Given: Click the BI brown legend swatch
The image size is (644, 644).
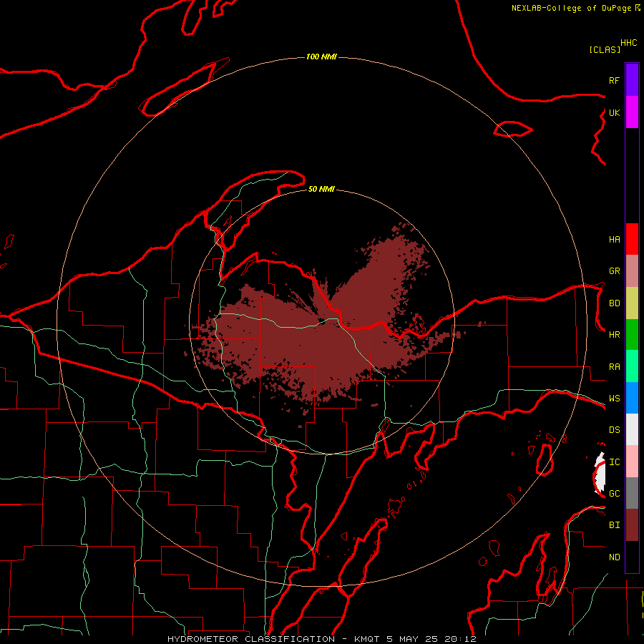Looking at the screenshot, I should pos(632,525).
